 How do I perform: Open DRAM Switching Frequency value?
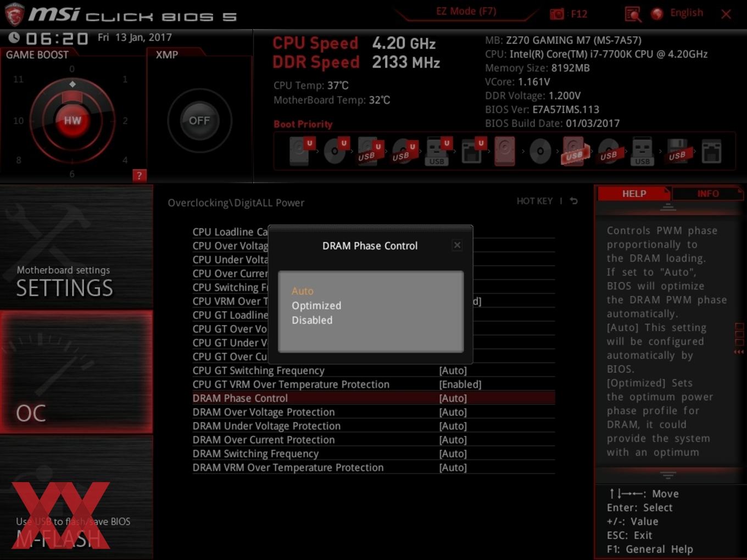453,453
